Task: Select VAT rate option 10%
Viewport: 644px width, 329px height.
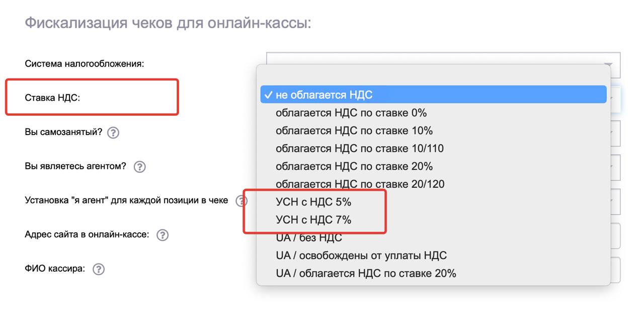Action: [354, 130]
